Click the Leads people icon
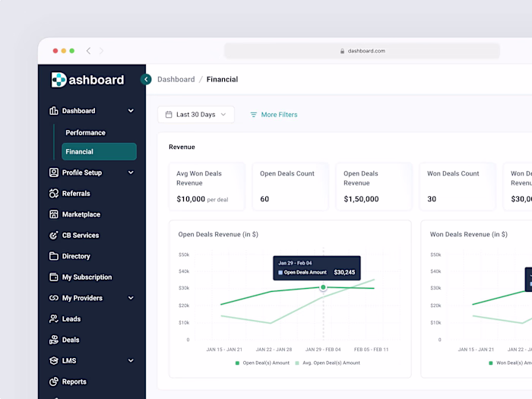Viewport: 532px width, 399px height. (54, 319)
